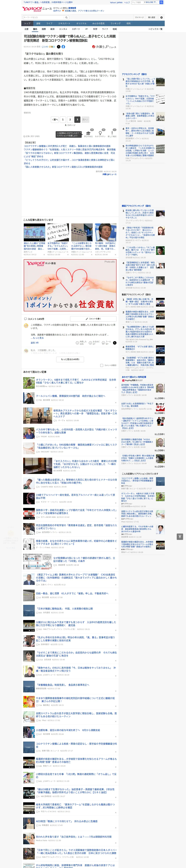The width and height of the screenshot is (186, 868).
Task: Go to previous page 前へ
Action: coord(55,119)
